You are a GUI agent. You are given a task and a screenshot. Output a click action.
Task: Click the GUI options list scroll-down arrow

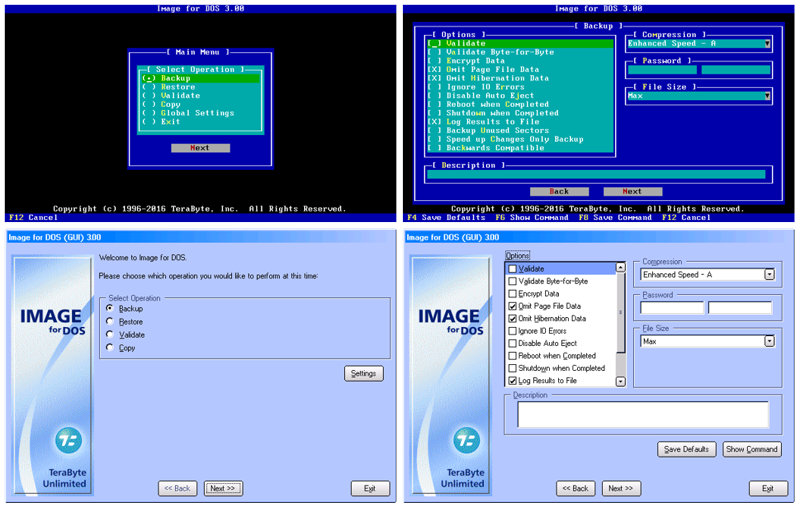pos(620,381)
